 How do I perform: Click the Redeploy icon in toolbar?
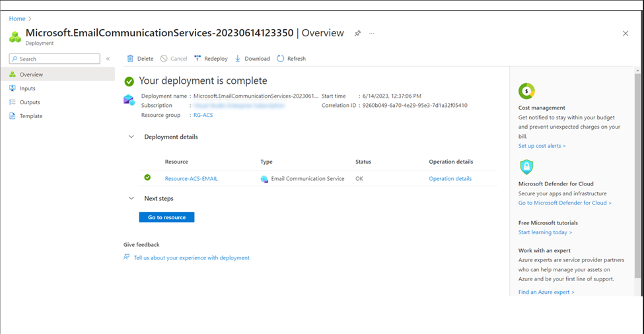tap(197, 58)
